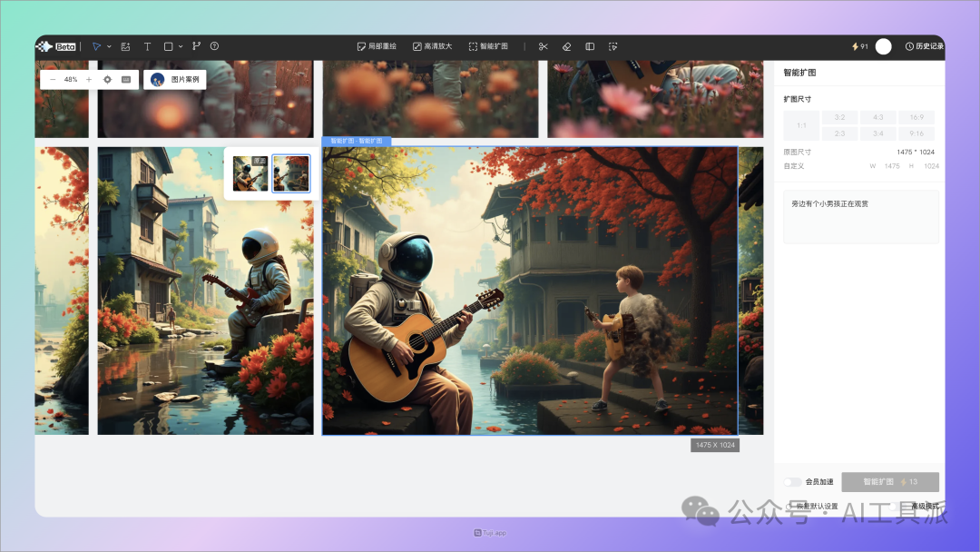Click the split compare panel icon
This screenshot has width=980, height=552.
tap(590, 46)
